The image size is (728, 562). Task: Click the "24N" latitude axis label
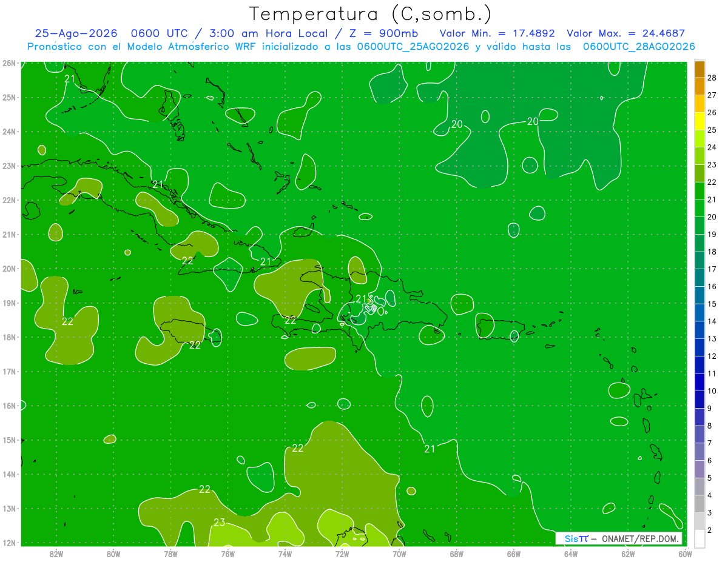pos(8,132)
